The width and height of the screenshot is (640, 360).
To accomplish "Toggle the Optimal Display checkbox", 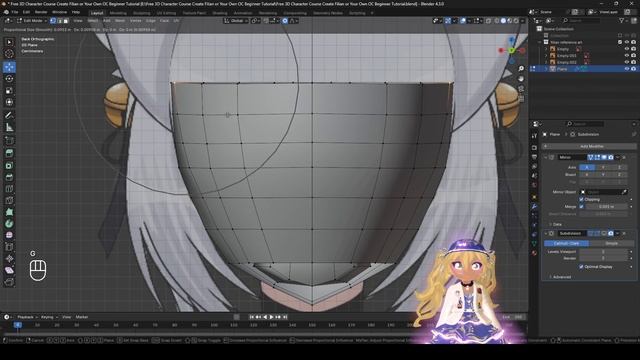I will click(581, 267).
